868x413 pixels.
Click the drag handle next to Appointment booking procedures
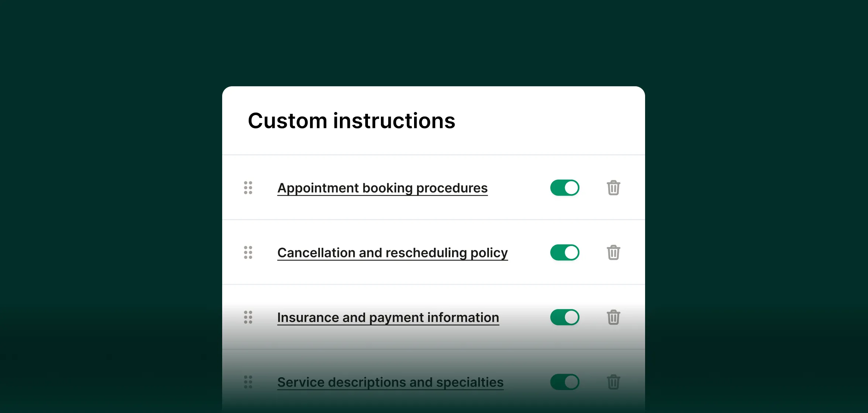[248, 188]
